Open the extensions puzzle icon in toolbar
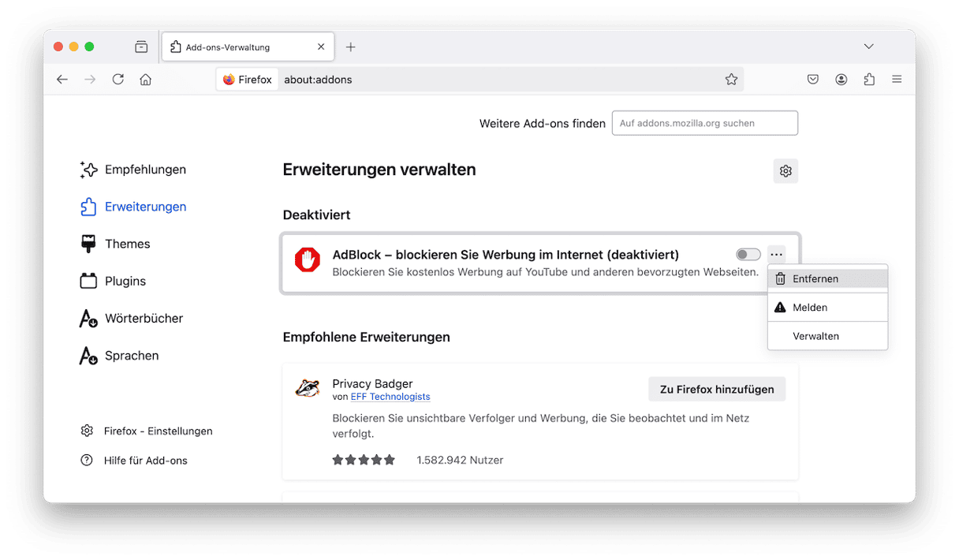The image size is (959, 560). point(869,80)
